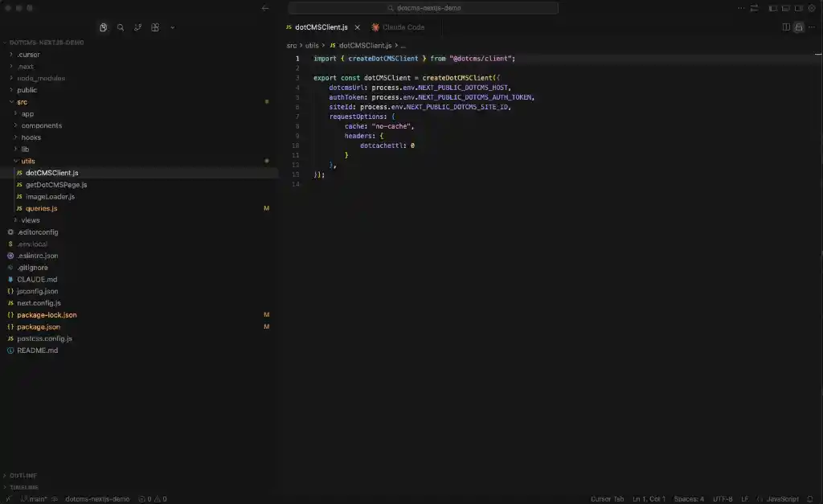Viewport: 823px width, 504px height.
Task: Expand the node_modules folder
Action: pyautogui.click(x=42, y=78)
